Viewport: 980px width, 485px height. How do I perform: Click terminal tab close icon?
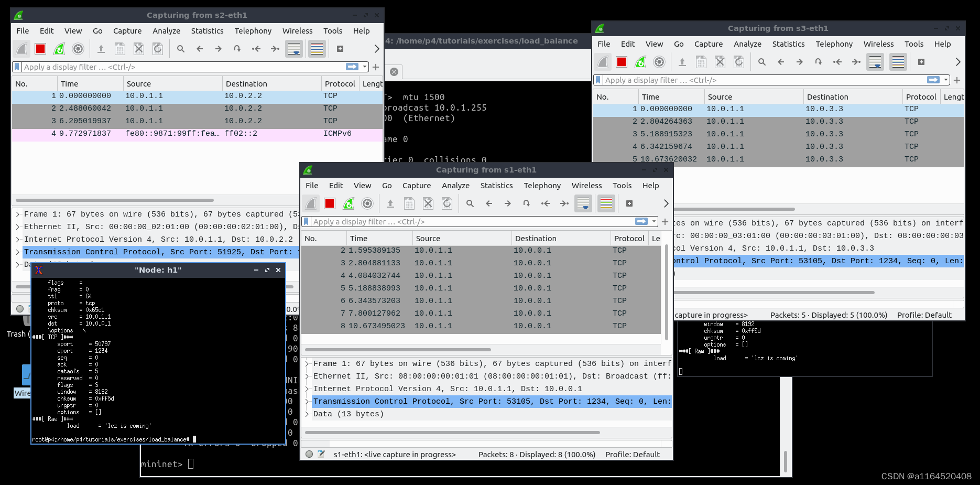(x=394, y=72)
